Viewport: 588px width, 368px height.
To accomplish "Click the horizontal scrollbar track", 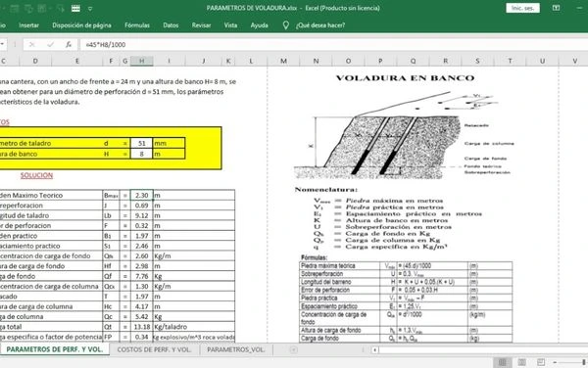I will click(483, 349).
